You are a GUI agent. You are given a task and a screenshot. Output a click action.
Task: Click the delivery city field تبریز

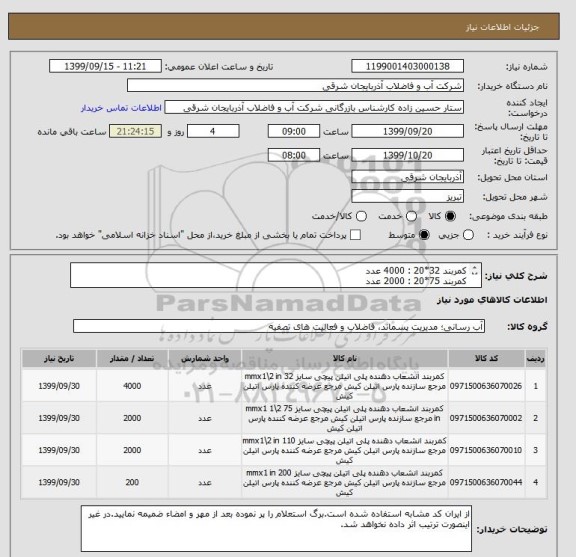coord(407,197)
